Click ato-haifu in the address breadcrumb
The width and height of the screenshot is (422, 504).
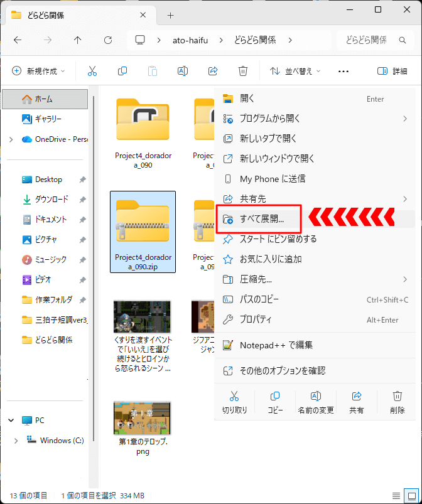click(189, 40)
